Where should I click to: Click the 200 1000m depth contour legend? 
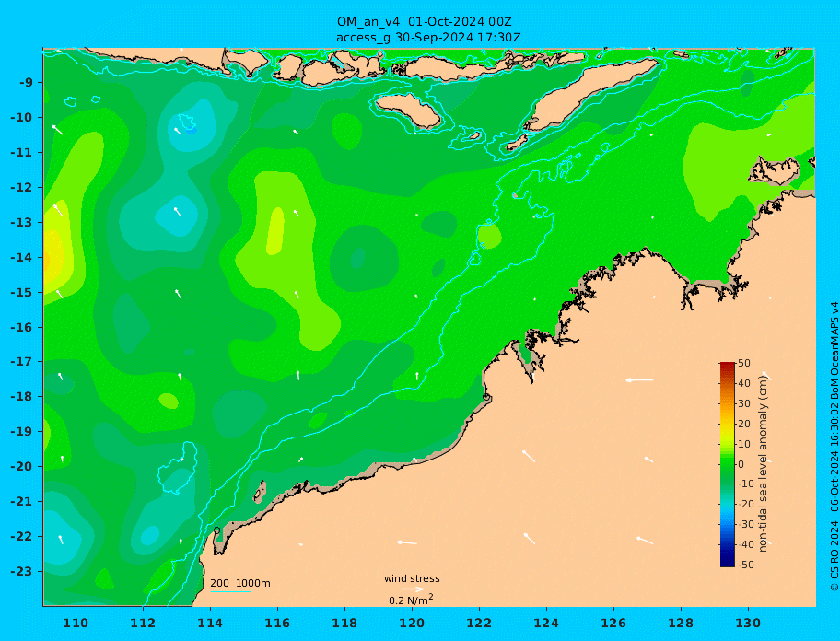click(x=240, y=583)
